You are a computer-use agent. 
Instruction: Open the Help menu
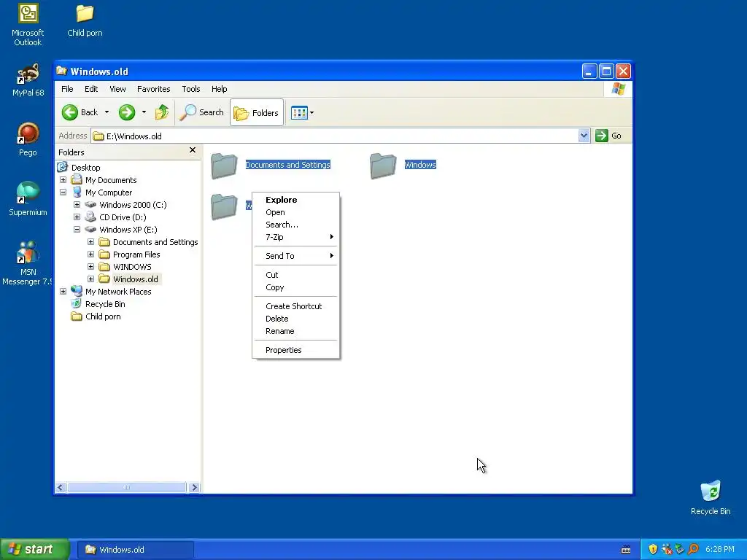coord(219,89)
